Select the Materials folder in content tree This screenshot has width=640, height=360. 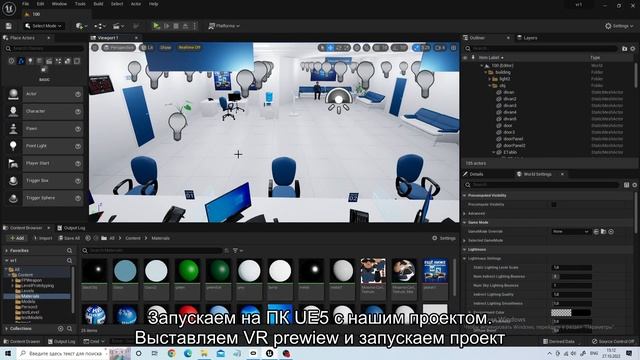point(30,296)
